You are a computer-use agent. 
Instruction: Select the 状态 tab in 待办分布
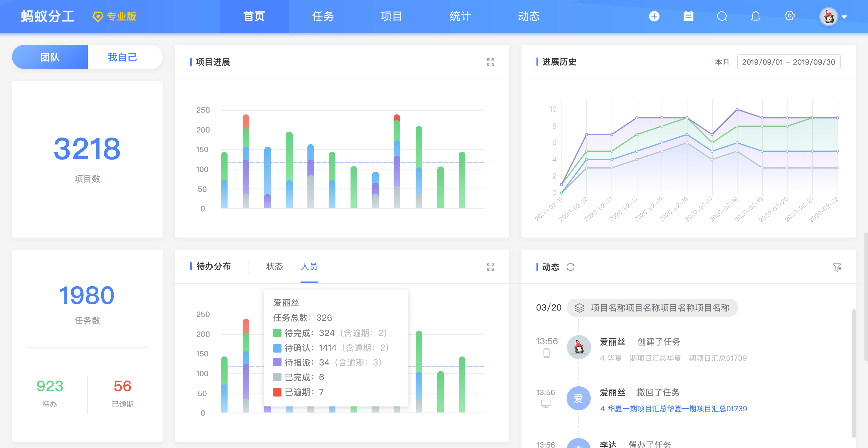(x=274, y=266)
